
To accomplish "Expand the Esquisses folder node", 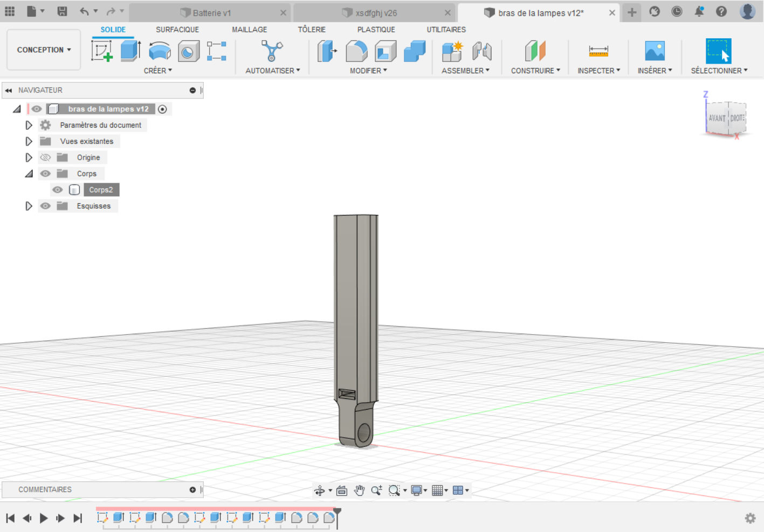I will pos(29,206).
